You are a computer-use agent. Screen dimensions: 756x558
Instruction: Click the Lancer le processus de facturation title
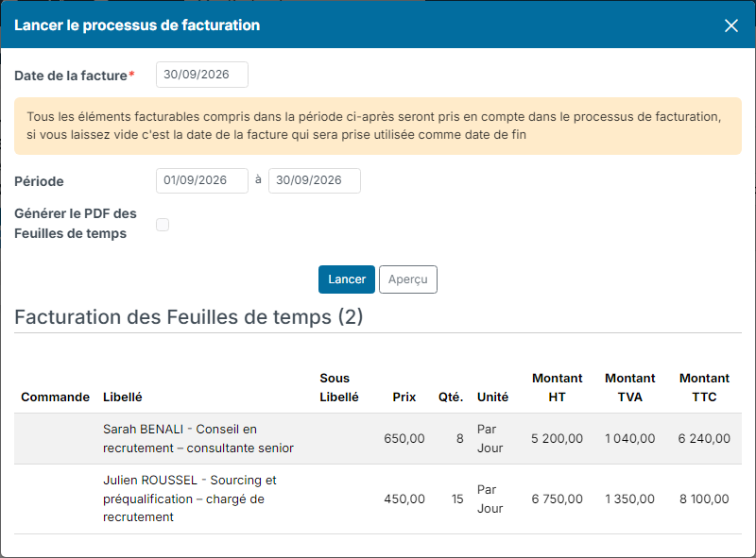click(x=137, y=25)
